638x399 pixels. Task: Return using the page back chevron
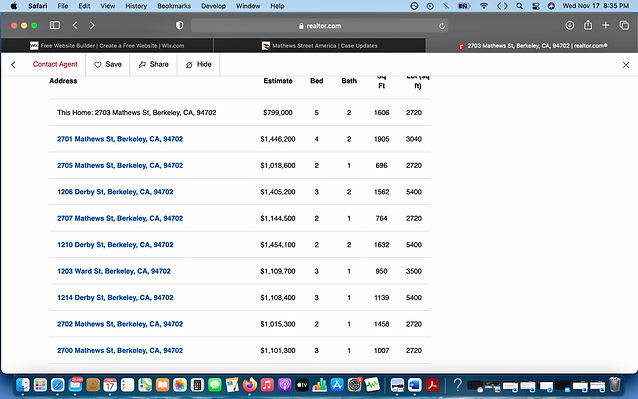click(x=13, y=65)
